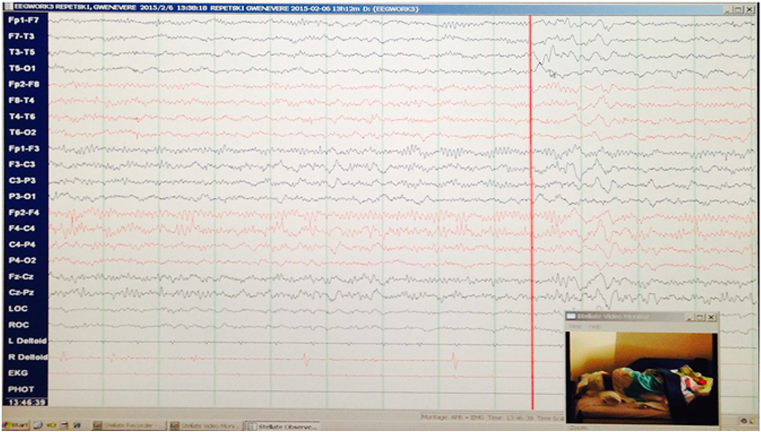
Task: Minimize the Stellate Video Monitor window
Action: coord(689,317)
